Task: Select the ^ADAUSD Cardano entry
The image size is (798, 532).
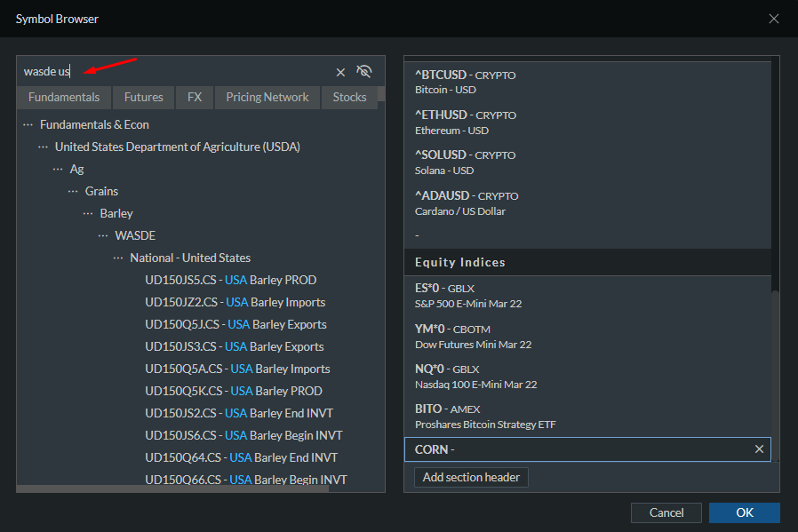Action: tap(587, 202)
